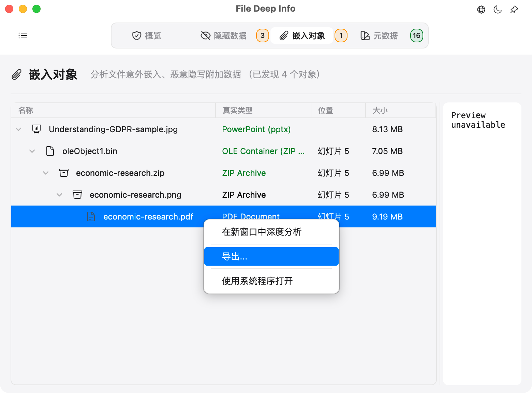
Task: Click the paperclip icon beside the 嵌入对象 heading
Action: (x=17, y=74)
